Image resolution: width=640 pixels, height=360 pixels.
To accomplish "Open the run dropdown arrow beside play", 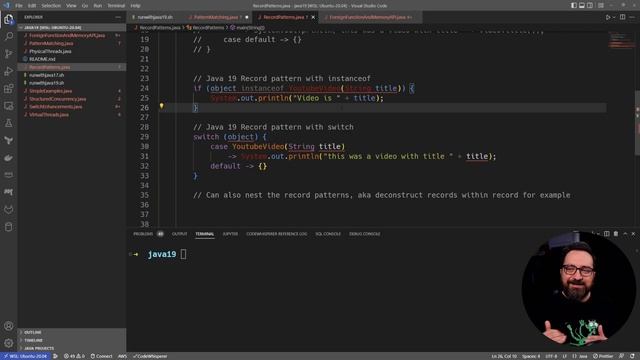I will click(x=613, y=17).
